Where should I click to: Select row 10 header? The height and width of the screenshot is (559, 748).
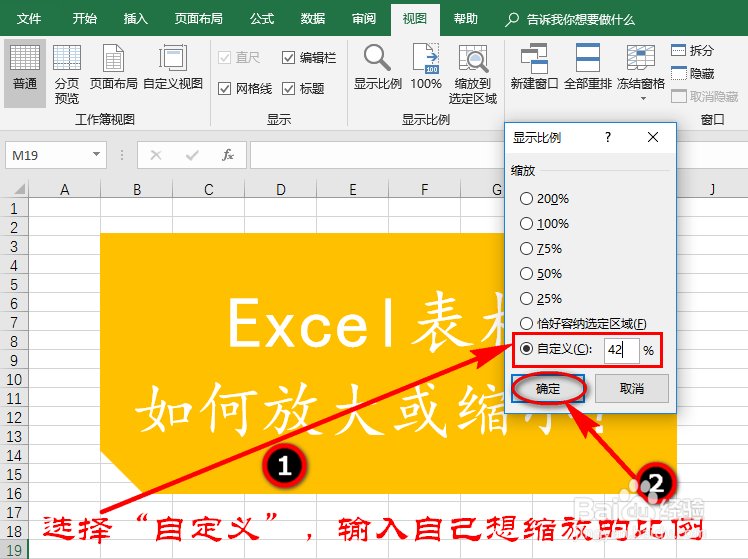click(x=14, y=380)
